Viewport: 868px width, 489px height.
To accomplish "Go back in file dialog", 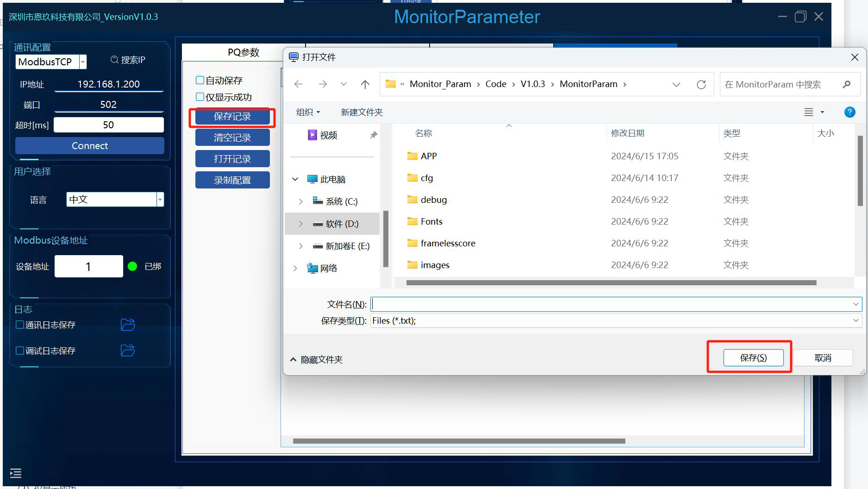I will point(299,84).
